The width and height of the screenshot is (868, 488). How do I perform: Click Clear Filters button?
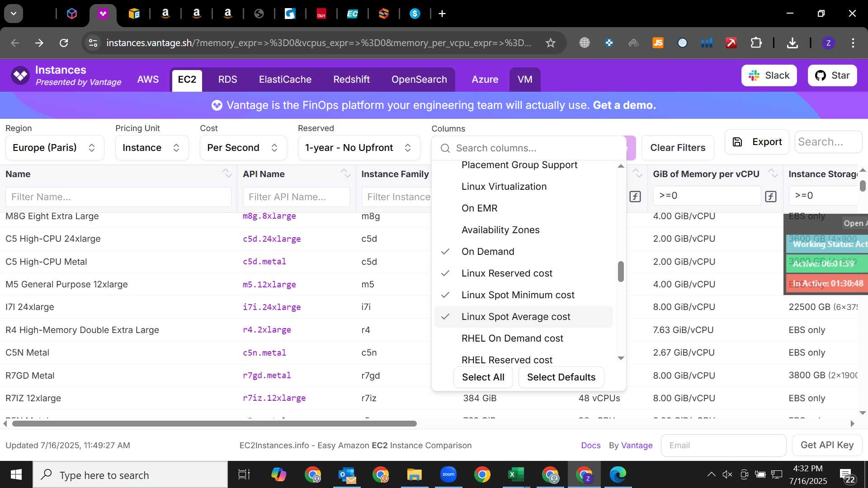(678, 148)
